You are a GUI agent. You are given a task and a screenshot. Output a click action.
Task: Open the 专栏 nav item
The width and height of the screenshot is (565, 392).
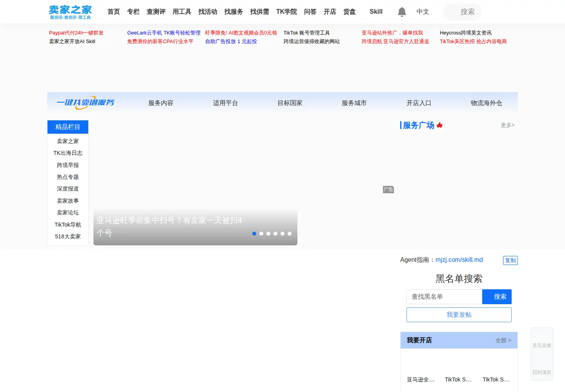click(x=133, y=12)
